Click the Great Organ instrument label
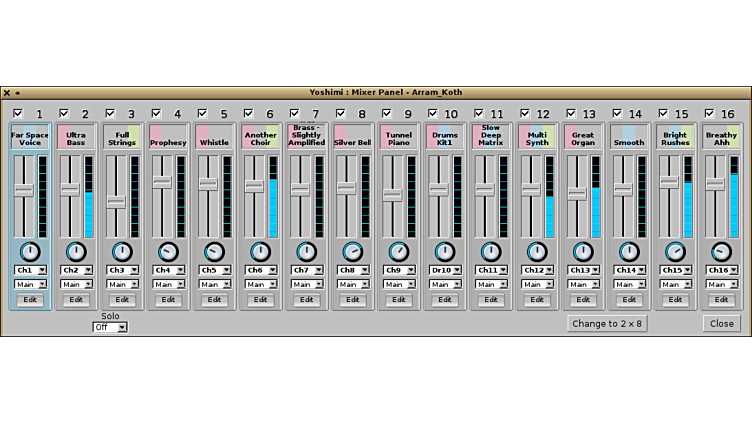Viewport: 752px width, 423px height. point(583,139)
